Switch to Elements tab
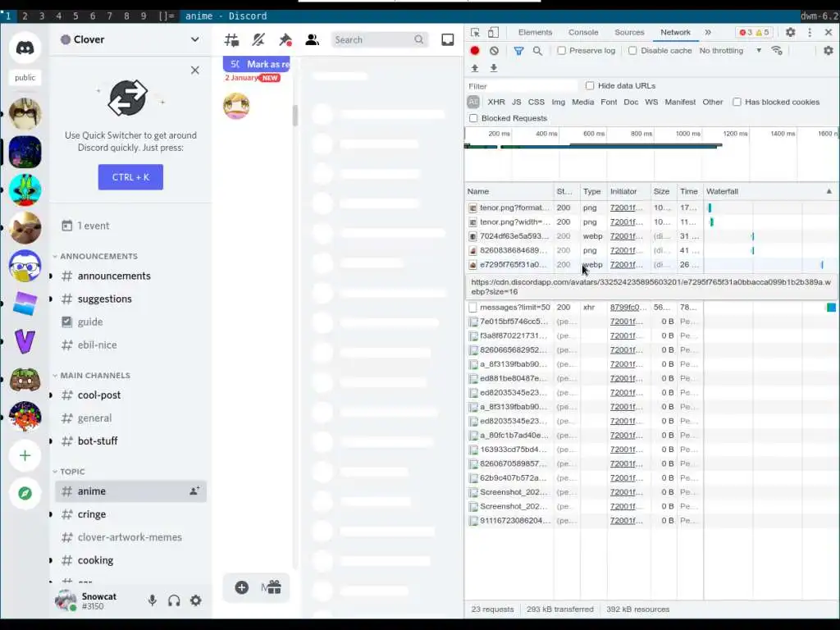 click(x=535, y=32)
